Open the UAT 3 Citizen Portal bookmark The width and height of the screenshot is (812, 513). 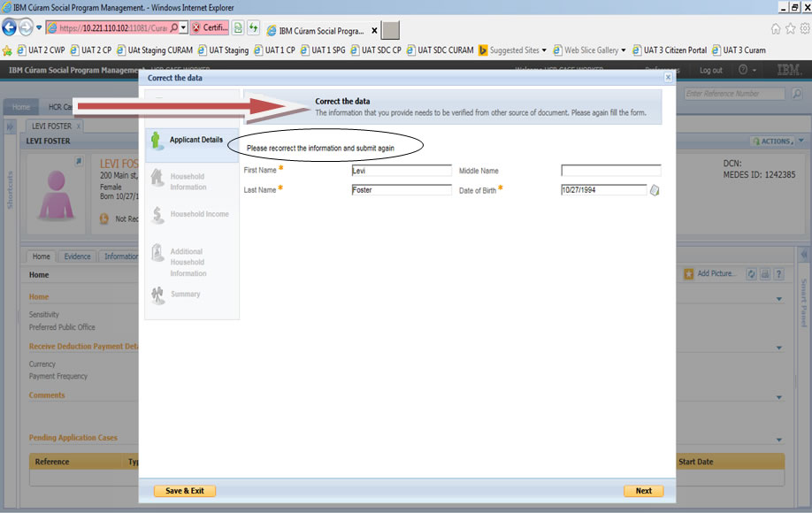[x=670, y=50]
